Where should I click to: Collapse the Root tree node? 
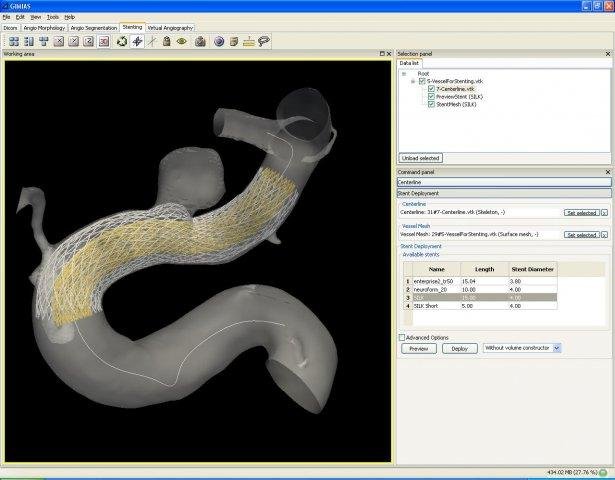tap(404, 74)
